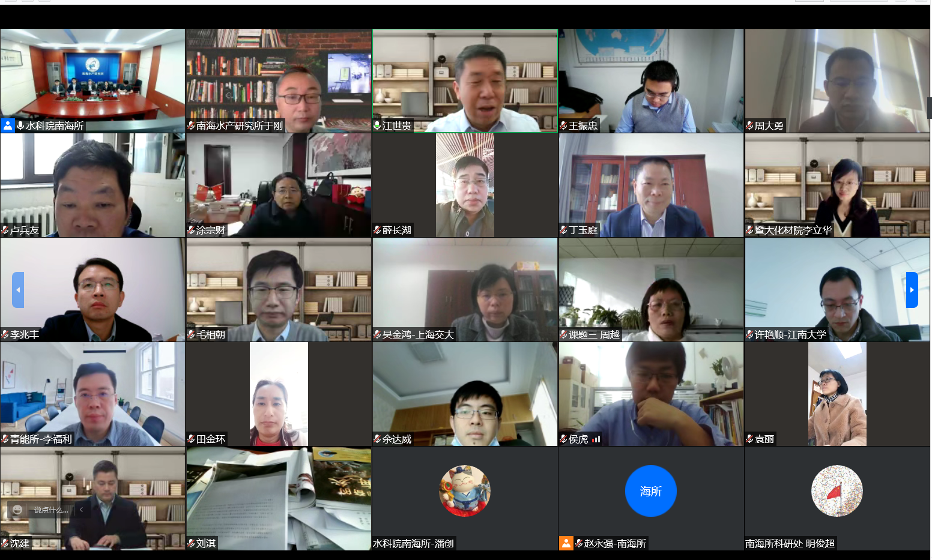Click the muted microphone icon of 王振忠
932x560 pixels.
point(563,125)
